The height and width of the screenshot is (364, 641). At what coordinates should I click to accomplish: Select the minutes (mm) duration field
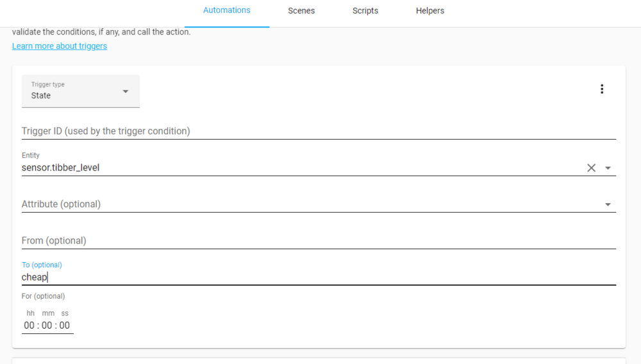pos(47,326)
